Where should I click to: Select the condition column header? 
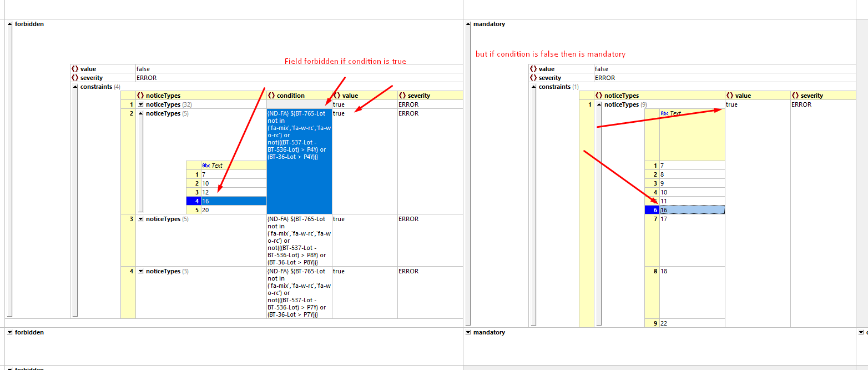click(x=299, y=96)
